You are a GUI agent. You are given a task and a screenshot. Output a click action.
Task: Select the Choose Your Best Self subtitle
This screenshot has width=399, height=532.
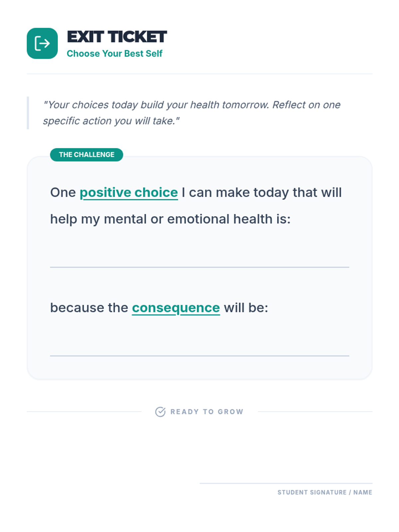[x=114, y=54]
